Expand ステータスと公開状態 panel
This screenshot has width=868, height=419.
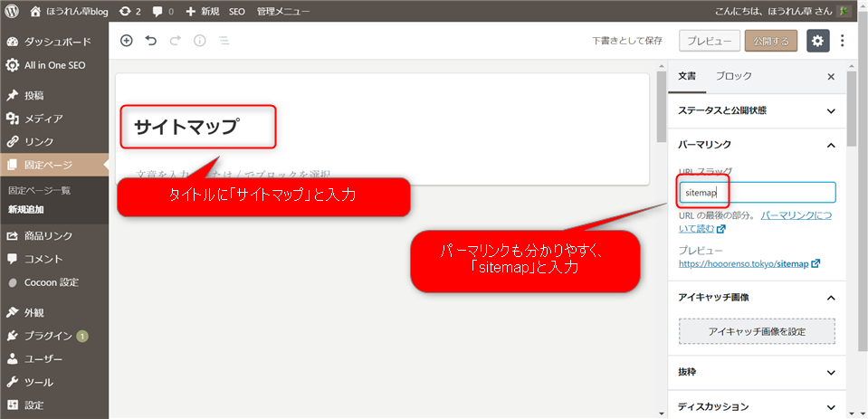758,110
